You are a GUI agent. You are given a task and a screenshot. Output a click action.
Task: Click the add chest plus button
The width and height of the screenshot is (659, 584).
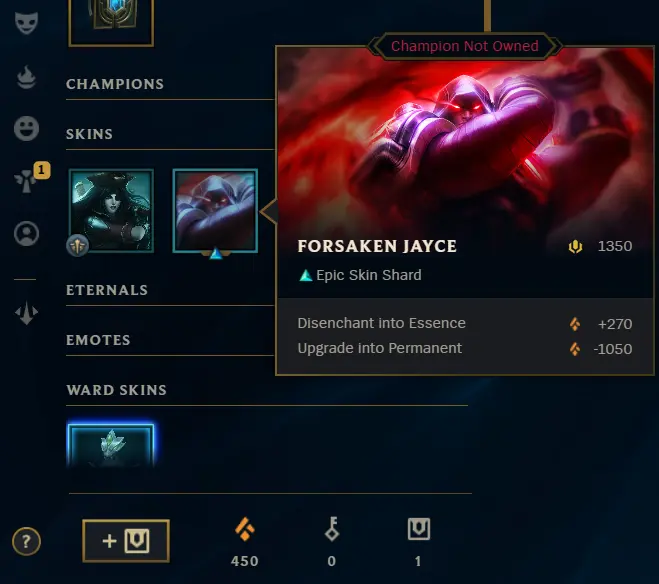[126, 541]
